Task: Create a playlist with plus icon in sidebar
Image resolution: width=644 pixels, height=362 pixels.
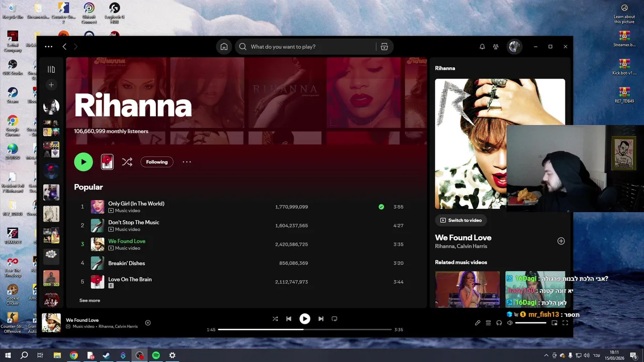Action: 51,85
